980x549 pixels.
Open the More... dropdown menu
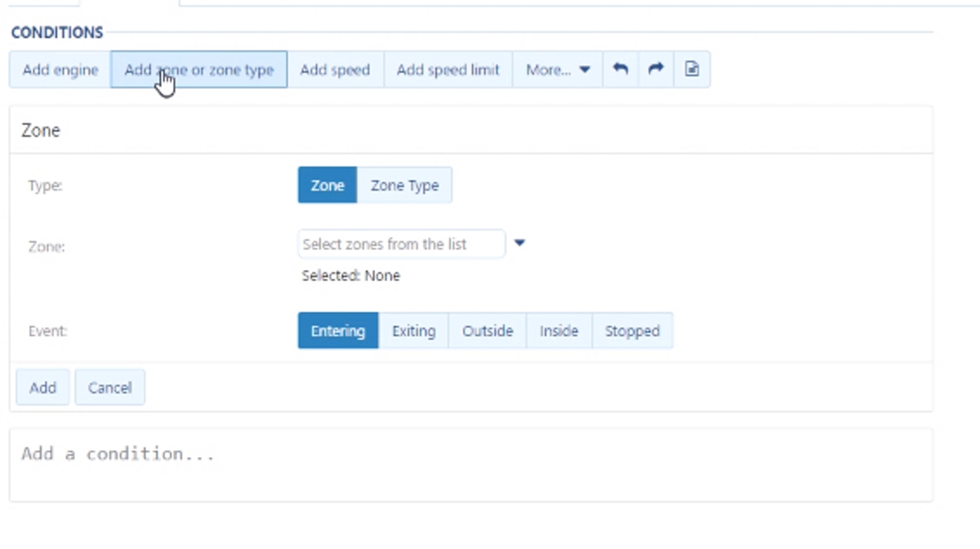557,70
